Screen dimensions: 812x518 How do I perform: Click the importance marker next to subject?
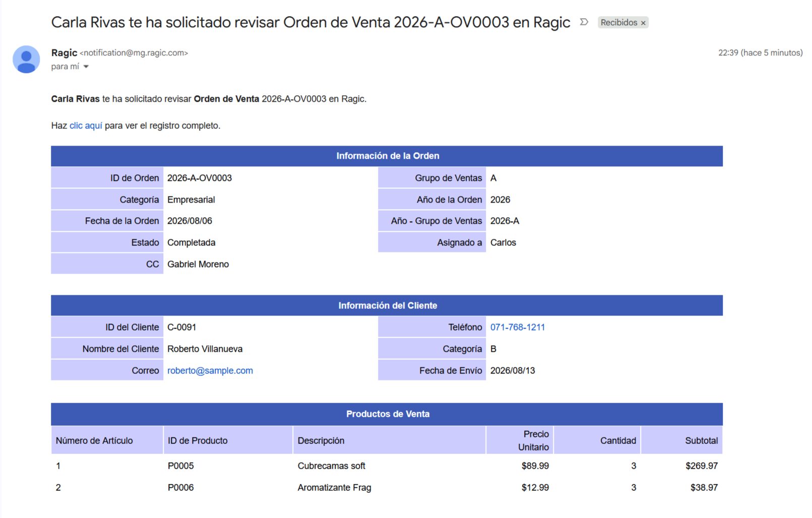[584, 22]
